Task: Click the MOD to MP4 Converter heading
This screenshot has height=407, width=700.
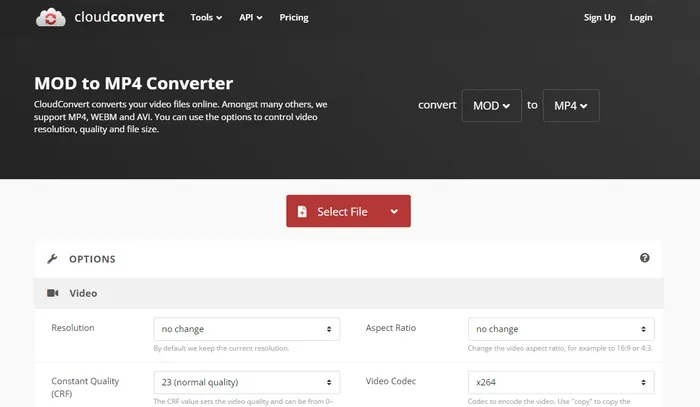Action: pyautogui.click(x=133, y=83)
